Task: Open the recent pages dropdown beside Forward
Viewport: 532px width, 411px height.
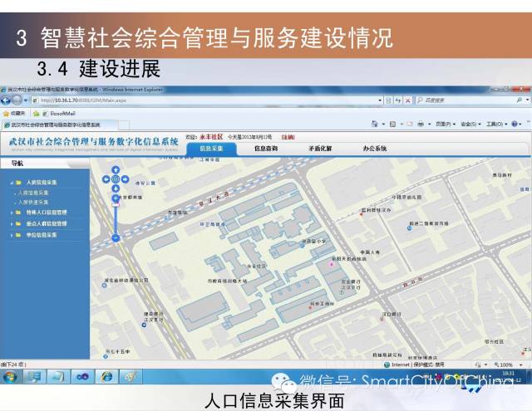Action: [x=26, y=100]
